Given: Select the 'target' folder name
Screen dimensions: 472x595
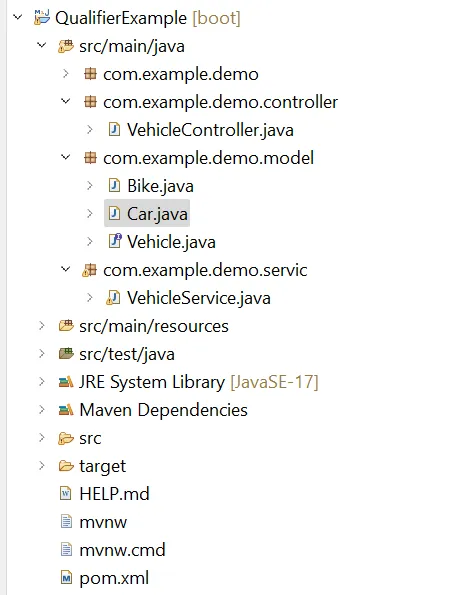Looking at the screenshot, I should point(103,466).
